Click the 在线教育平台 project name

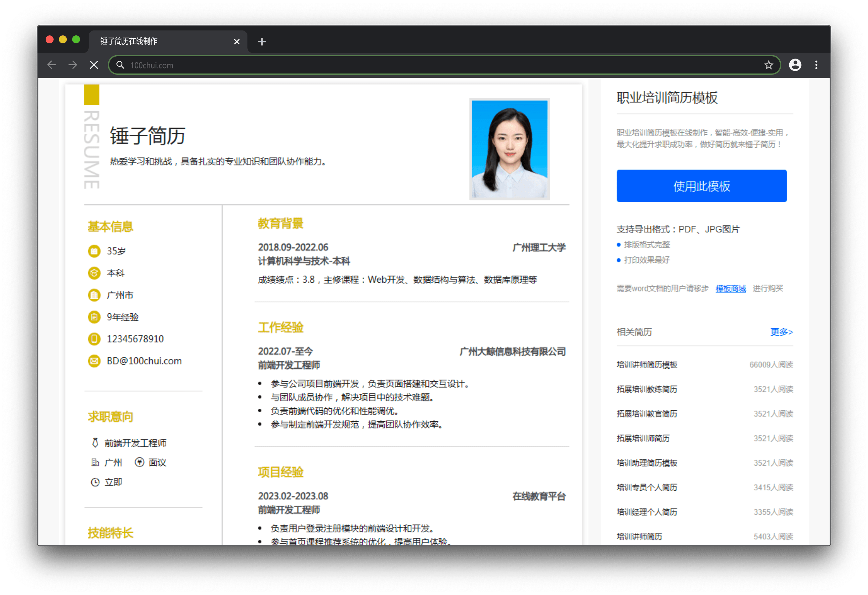(539, 496)
